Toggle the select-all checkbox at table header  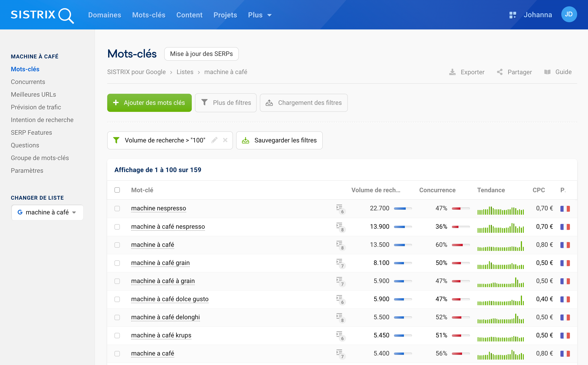tap(117, 190)
